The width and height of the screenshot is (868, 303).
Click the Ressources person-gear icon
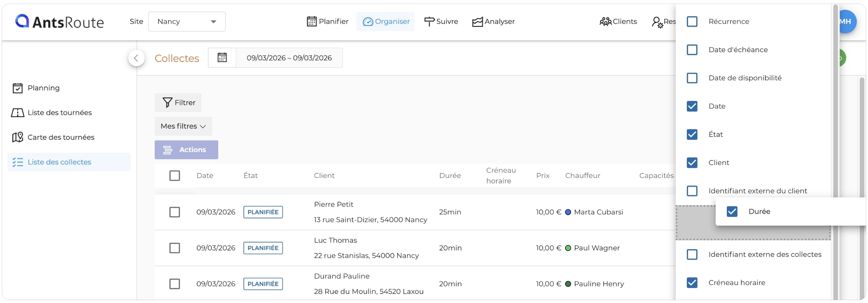pyautogui.click(x=657, y=22)
